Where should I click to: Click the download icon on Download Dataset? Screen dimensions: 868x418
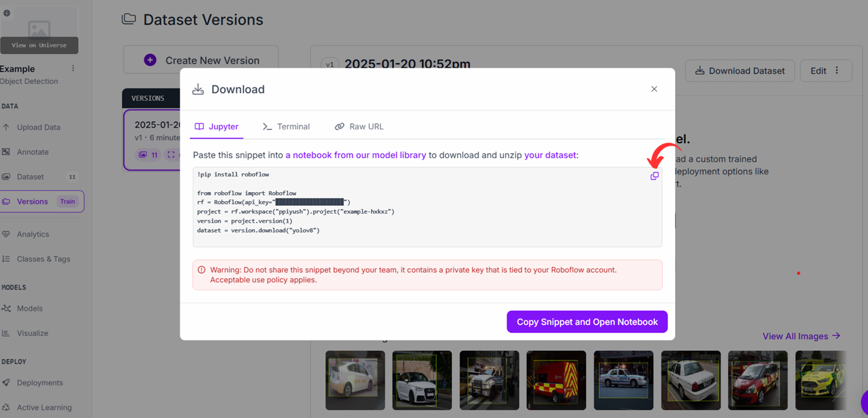coord(700,70)
